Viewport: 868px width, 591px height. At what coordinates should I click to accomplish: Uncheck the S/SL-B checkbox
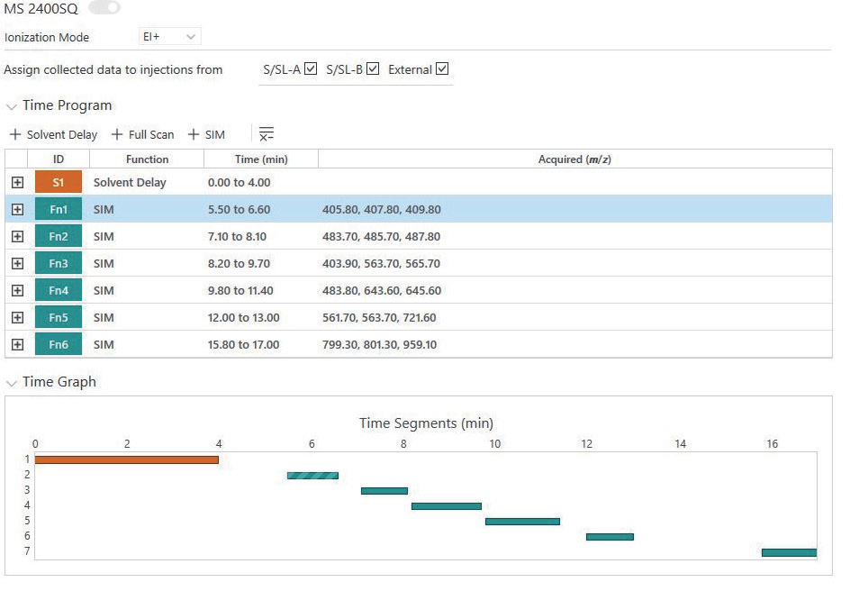click(373, 68)
